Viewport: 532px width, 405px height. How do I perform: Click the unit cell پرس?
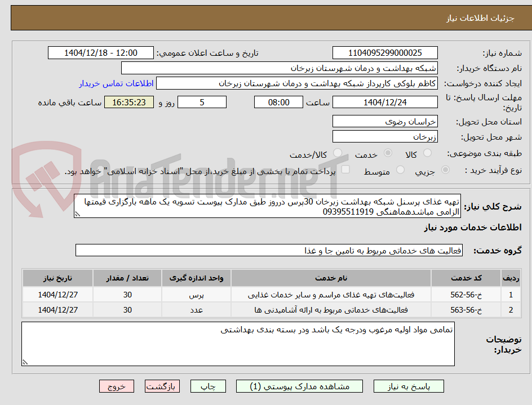tap(197, 295)
